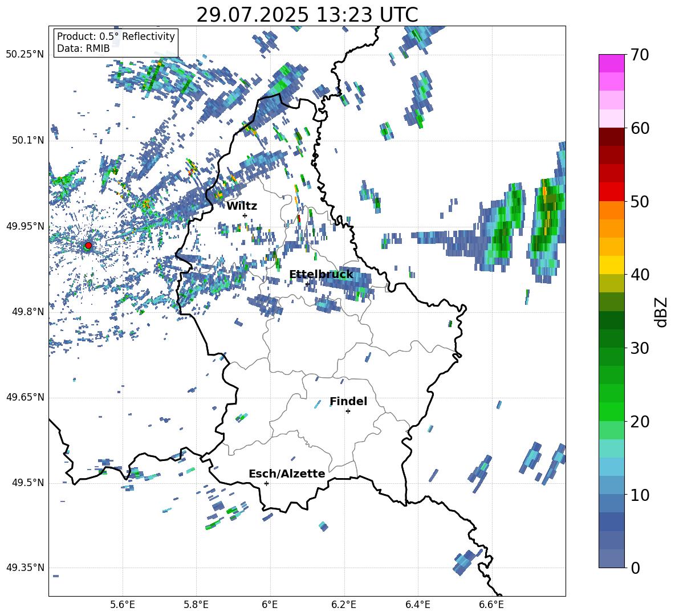The width and height of the screenshot is (675, 616).
Task: Click the Findel city label
Action: [348, 401]
